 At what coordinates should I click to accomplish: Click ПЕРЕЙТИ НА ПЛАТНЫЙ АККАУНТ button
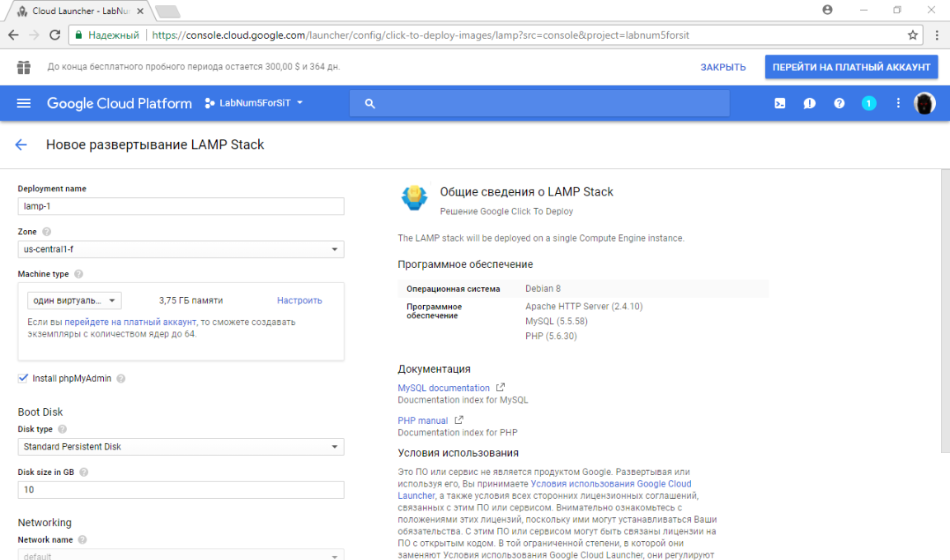click(851, 68)
